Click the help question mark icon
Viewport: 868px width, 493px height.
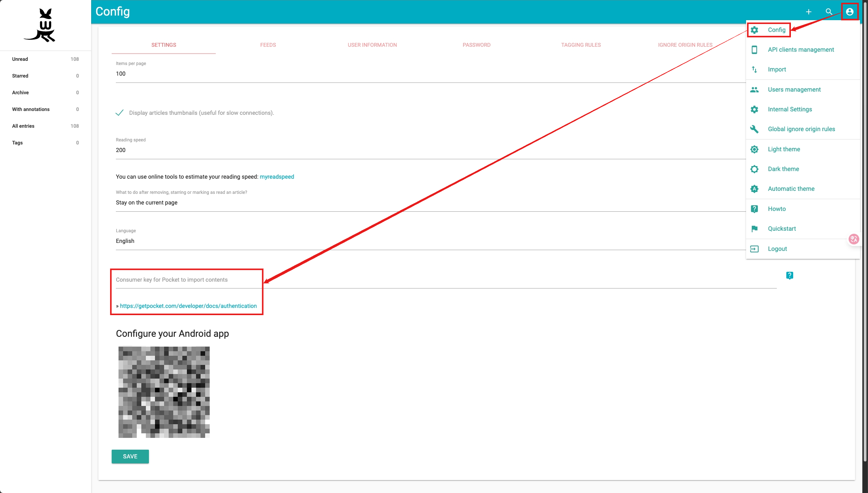[x=789, y=275]
